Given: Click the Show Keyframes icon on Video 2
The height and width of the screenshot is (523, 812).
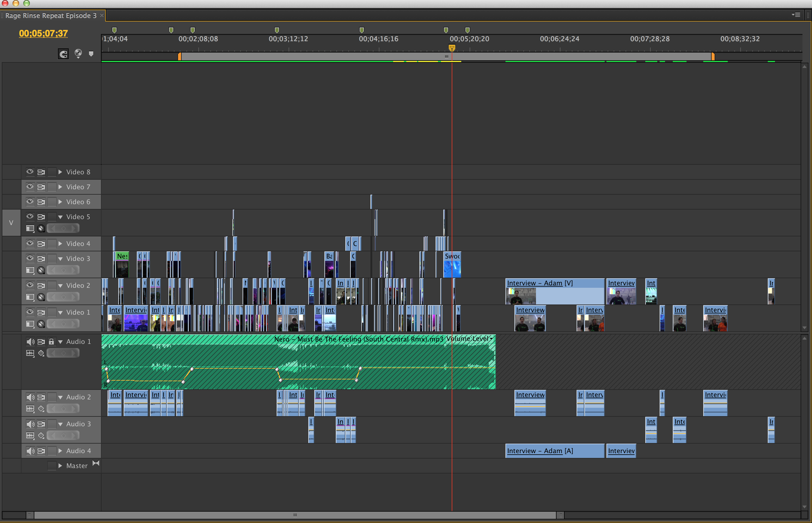Looking at the screenshot, I should tap(41, 296).
